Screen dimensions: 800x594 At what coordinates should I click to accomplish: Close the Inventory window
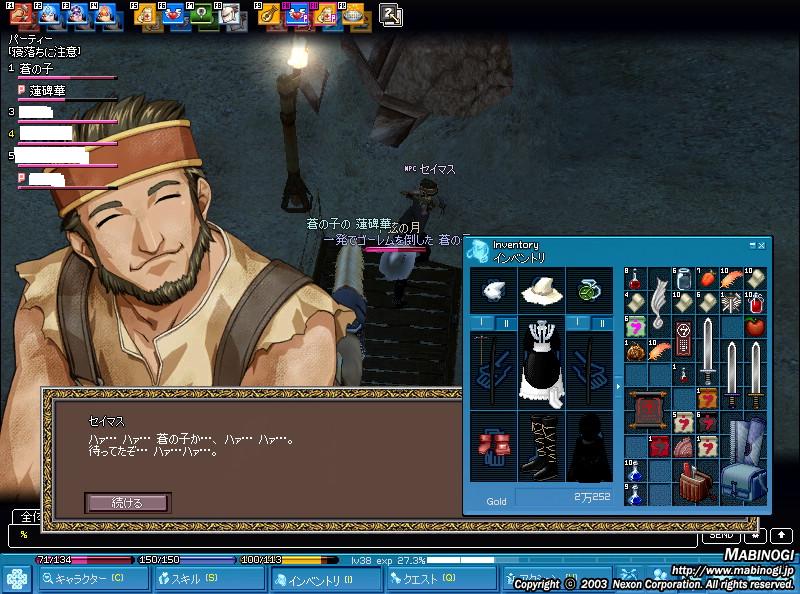tap(761, 245)
